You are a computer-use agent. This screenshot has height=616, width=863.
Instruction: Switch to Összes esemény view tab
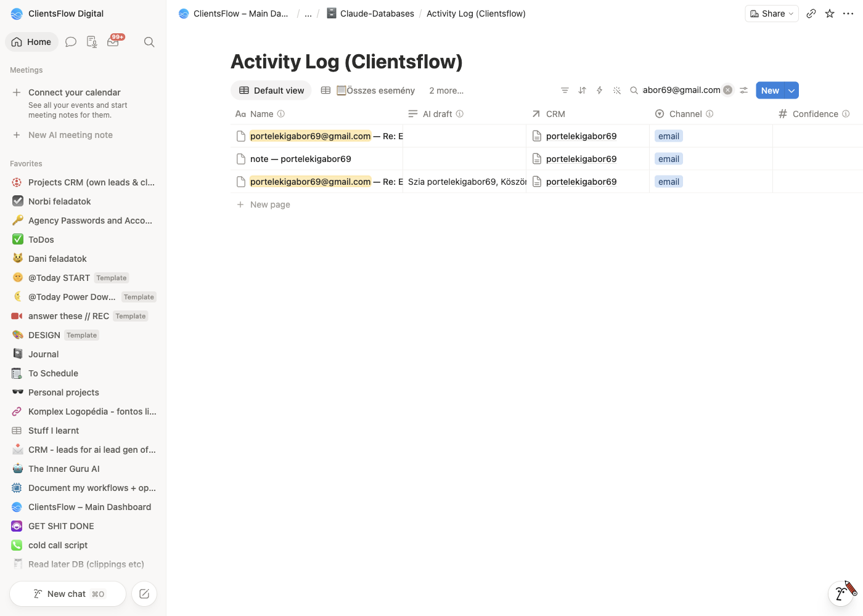coord(368,91)
